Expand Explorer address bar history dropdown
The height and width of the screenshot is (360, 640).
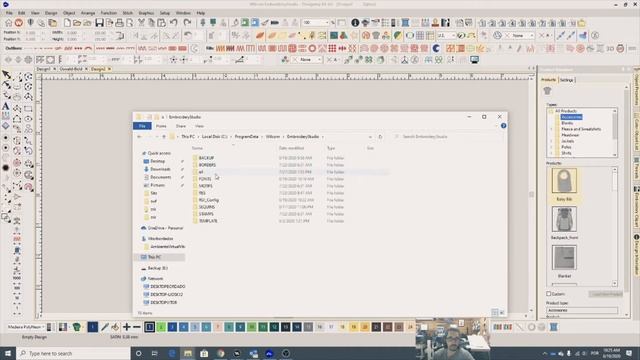click(x=370, y=137)
